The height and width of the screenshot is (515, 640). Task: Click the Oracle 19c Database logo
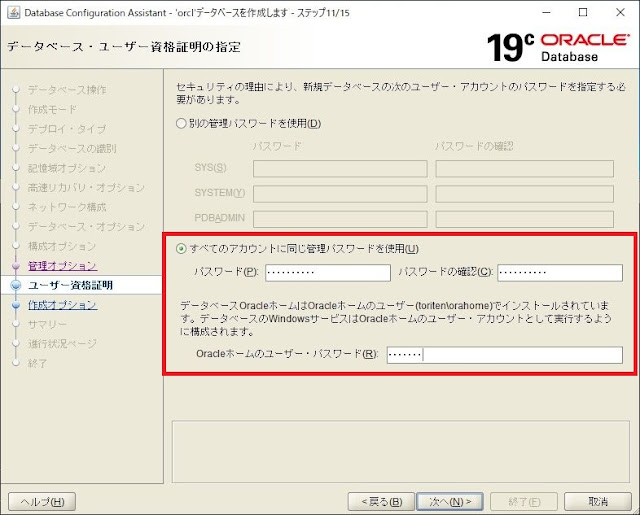(x=558, y=48)
